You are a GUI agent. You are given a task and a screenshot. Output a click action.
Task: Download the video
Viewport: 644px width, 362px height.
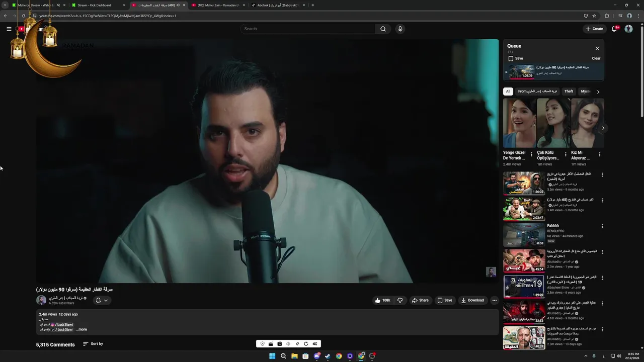472,300
